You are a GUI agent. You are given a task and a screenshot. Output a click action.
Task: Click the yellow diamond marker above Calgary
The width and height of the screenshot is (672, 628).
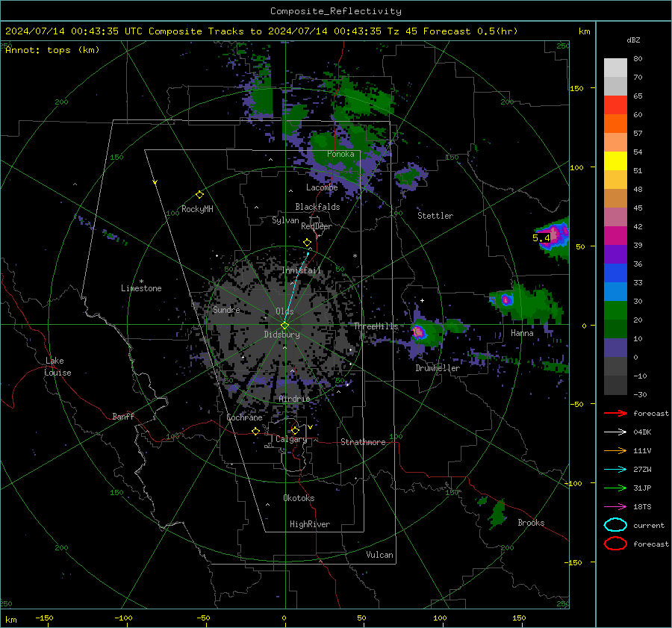point(295,430)
